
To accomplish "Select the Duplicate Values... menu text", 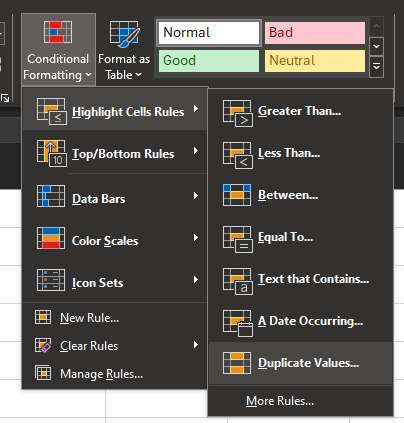I will (x=309, y=363).
